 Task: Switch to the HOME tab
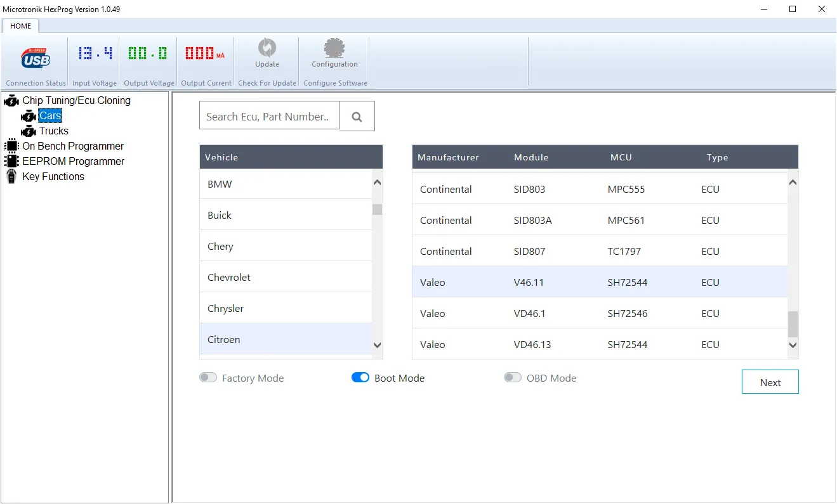(x=21, y=26)
